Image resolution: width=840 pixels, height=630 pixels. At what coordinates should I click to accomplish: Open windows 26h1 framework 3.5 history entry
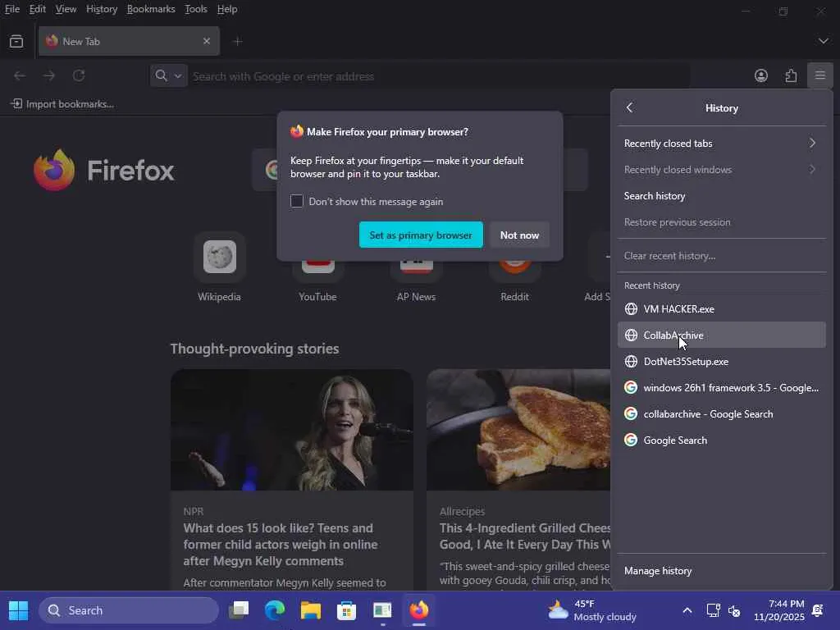point(721,387)
